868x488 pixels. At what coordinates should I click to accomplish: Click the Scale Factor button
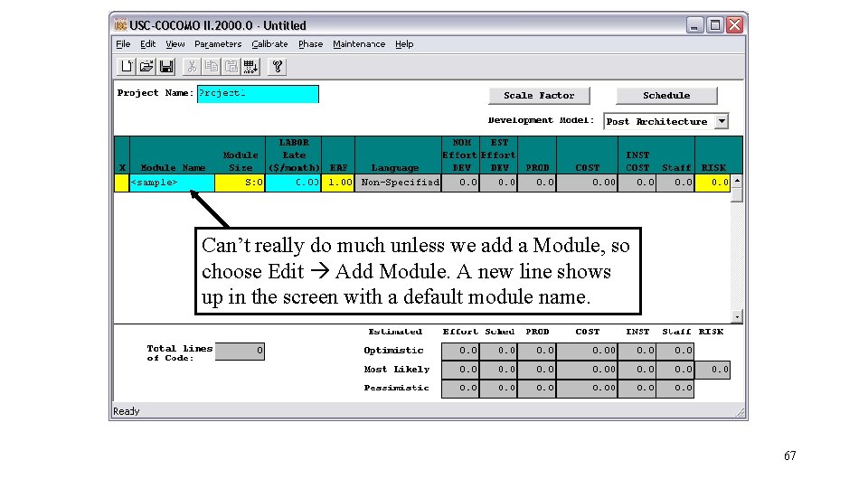[539, 96]
